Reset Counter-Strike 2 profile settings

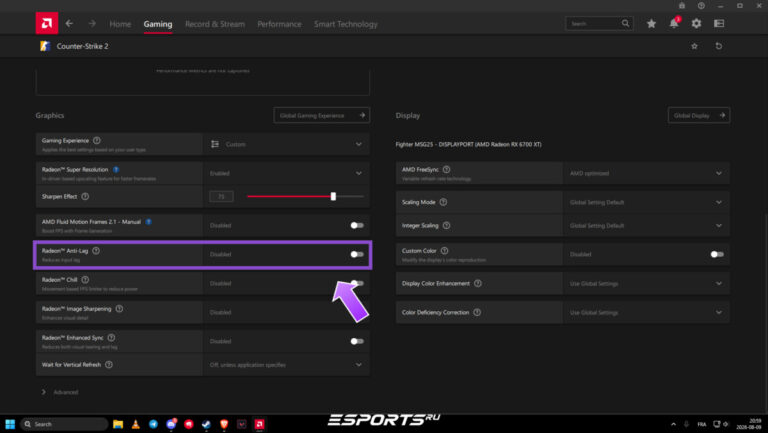point(719,46)
